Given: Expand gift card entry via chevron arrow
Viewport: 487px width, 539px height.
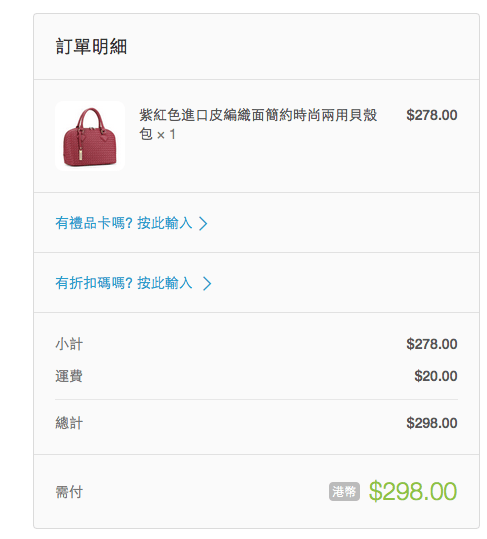Looking at the screenshot, I should point(203,223).
